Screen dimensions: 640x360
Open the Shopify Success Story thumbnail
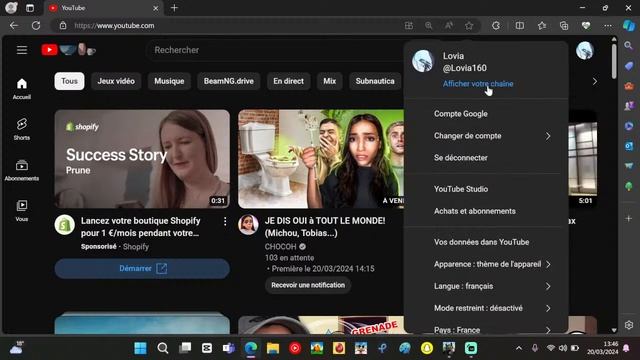142,159
